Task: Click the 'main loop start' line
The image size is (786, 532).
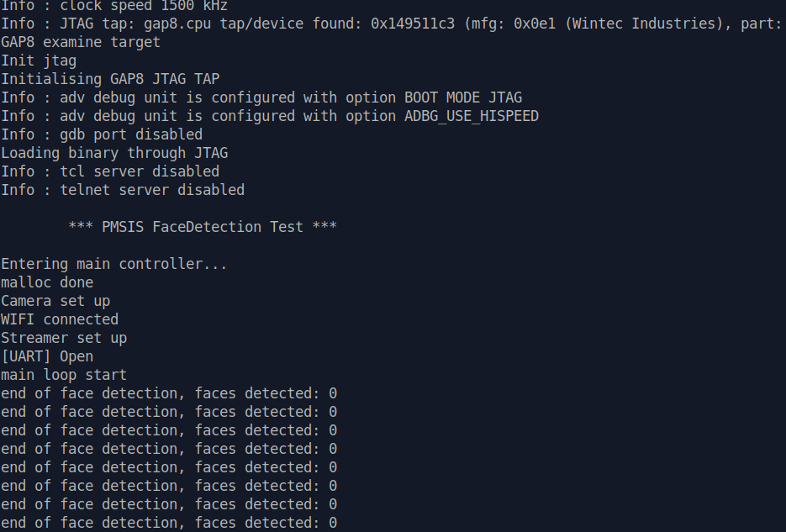Action: 64,375
